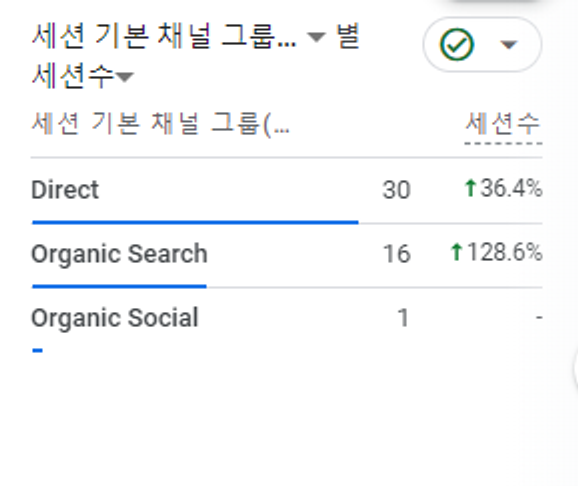
Task: Click the 128.6% change value
Action: pos(505,252)
